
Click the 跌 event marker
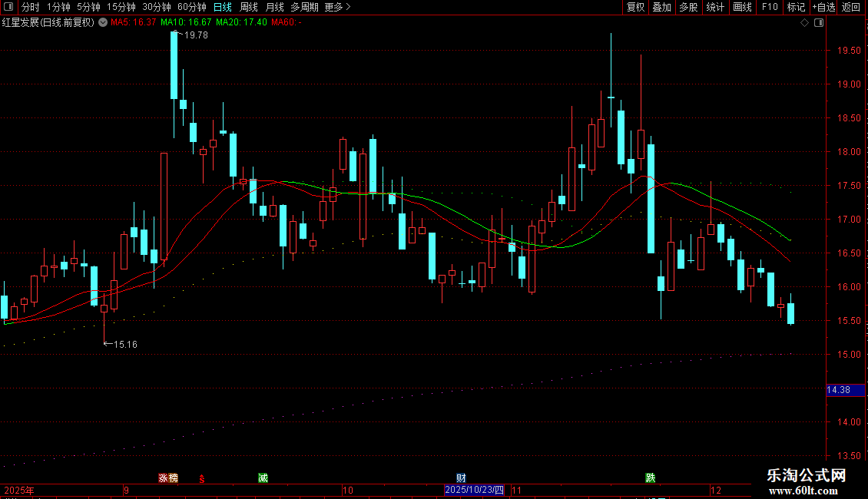tap(651, 478)
